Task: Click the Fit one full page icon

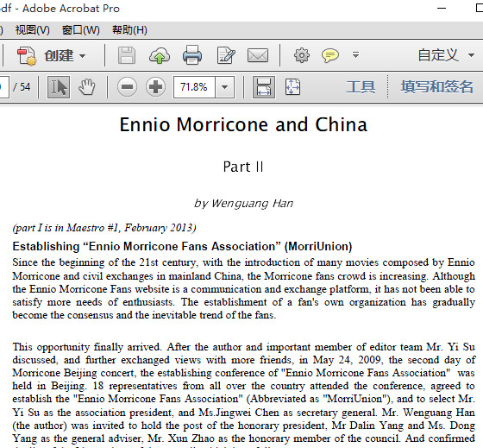Action: coord(292,87)
